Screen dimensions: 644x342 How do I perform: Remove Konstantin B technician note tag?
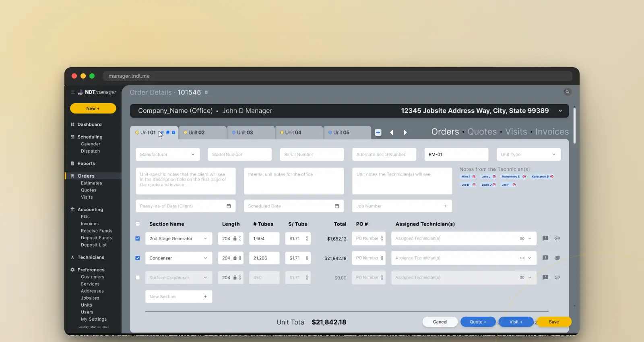552,176
